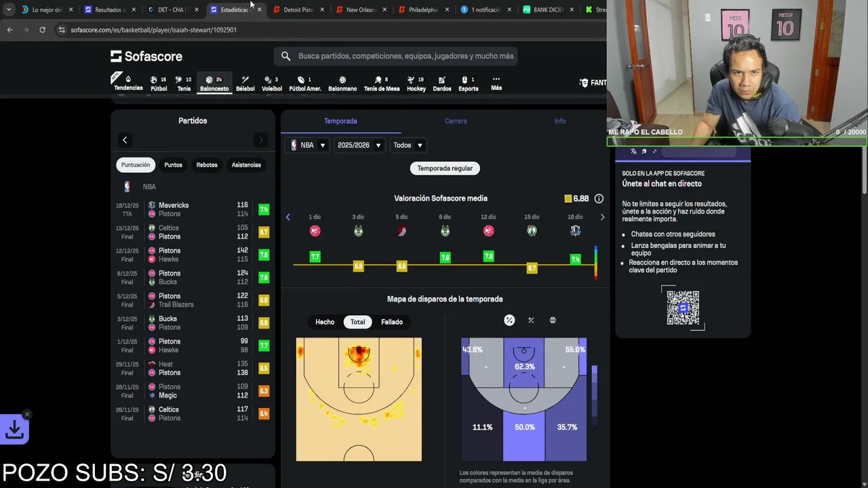Open the NBA league dropdown
Image resolution: width=868 pixels, height=488 pixels.
(309, 145)
